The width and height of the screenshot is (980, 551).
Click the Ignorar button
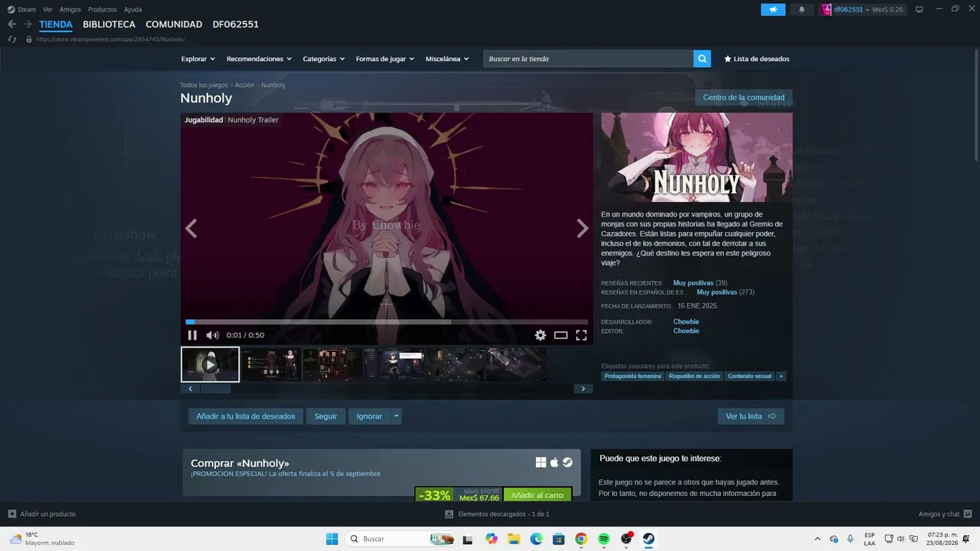pyautogui.click(x=369, y=416)
